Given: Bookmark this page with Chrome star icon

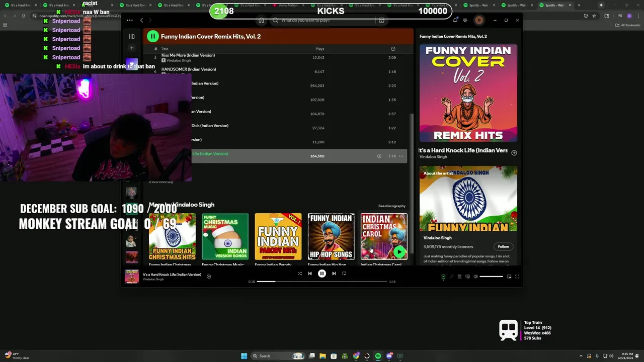Looking at the screenshot, I should [594, 16].
